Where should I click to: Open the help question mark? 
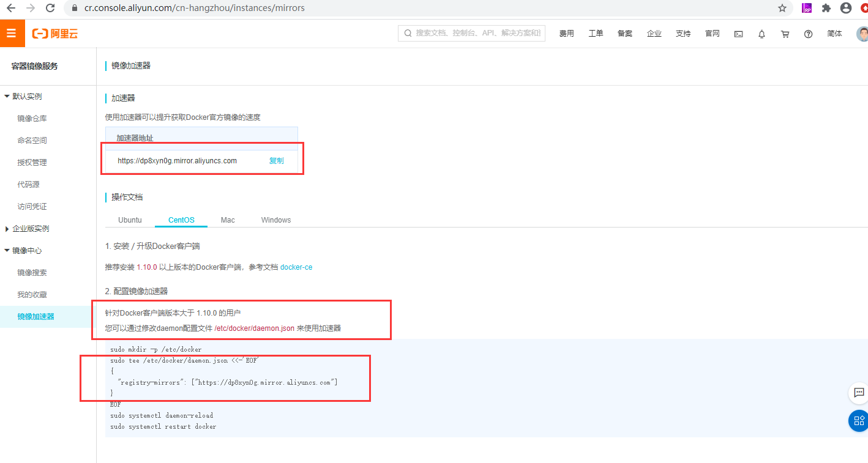point(808,34)
